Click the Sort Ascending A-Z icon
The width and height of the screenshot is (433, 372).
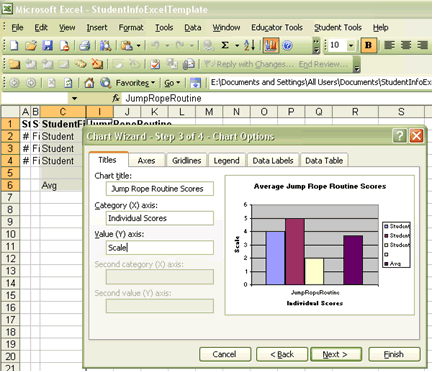click(x=249, y=45)
